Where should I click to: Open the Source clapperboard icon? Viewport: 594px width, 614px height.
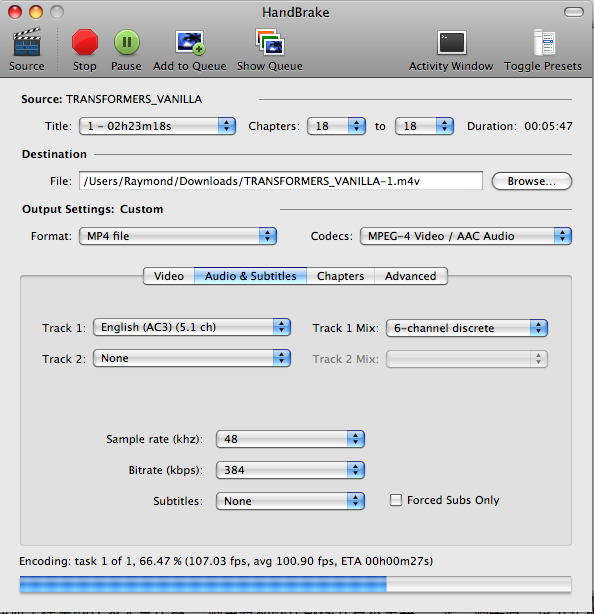click(27, 42)
